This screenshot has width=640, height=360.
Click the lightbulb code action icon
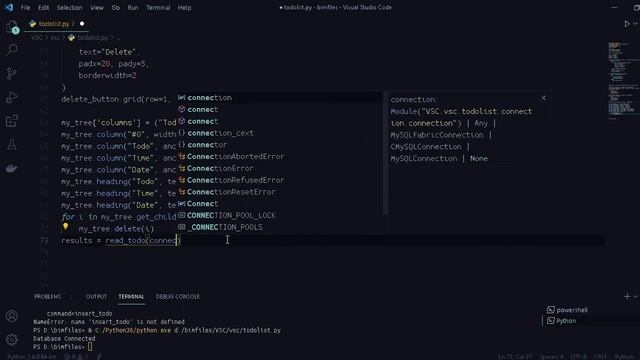point(65,227)
